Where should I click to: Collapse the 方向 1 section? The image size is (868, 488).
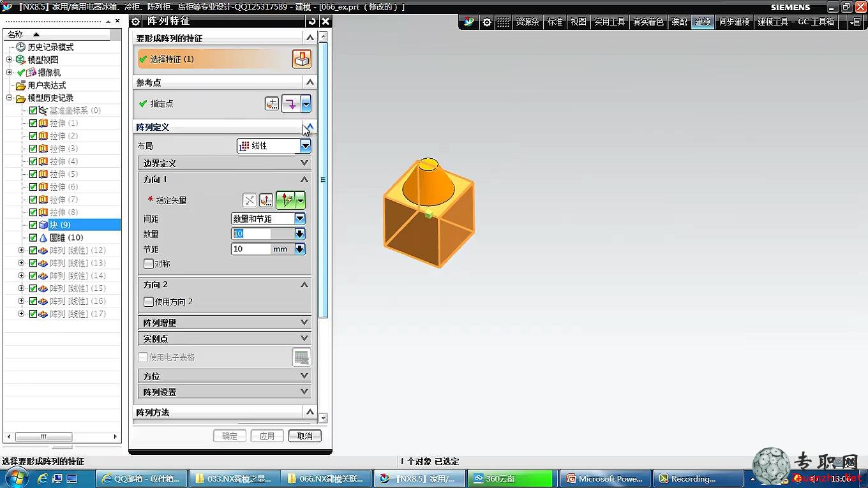pyautogui.click(x=304, y=179)
